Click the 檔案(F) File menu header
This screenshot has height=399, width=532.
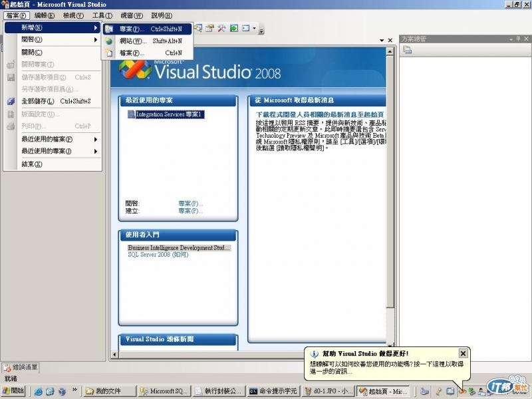(x=16, y=15)
